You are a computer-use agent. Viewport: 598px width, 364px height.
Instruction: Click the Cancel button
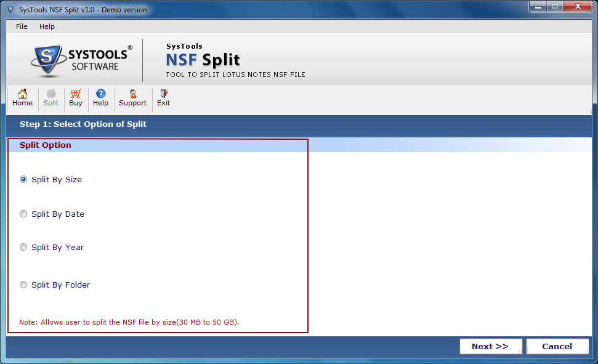[557, 347]
